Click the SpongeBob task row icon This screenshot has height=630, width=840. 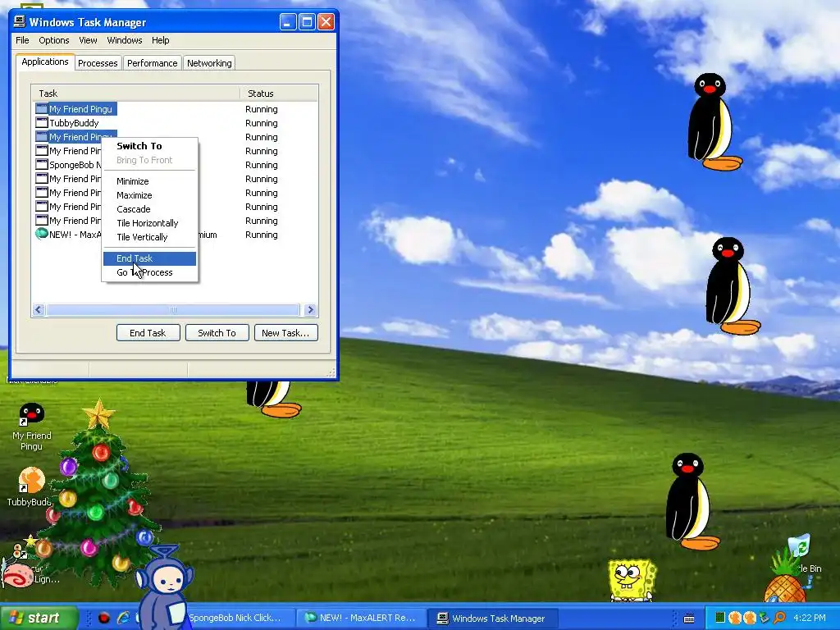[x=42, y=164]
